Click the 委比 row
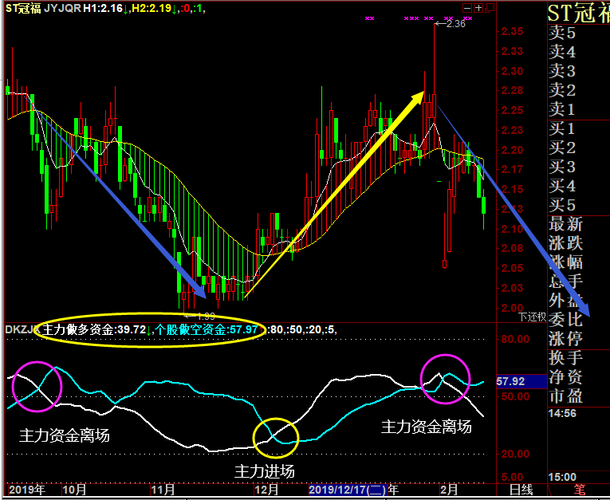Viewport: 610px width, 500px height. click(578, 320)
